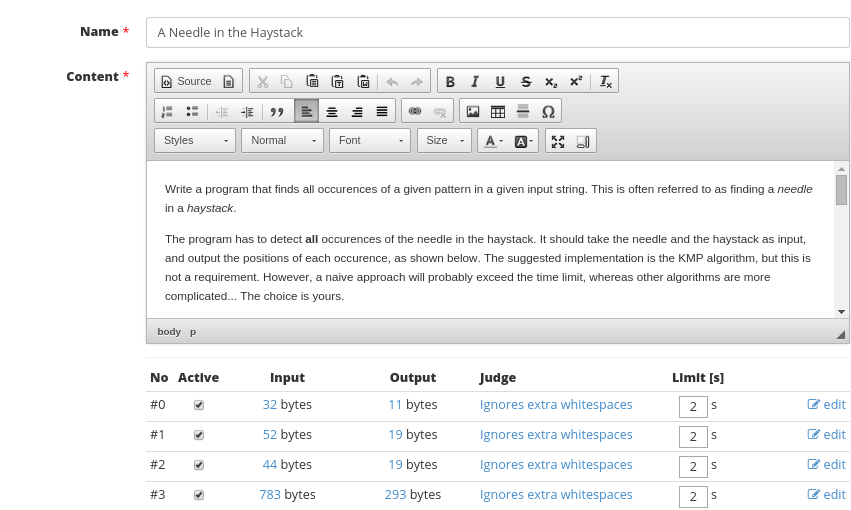Uncheck Active for test #3

(199, 495)
